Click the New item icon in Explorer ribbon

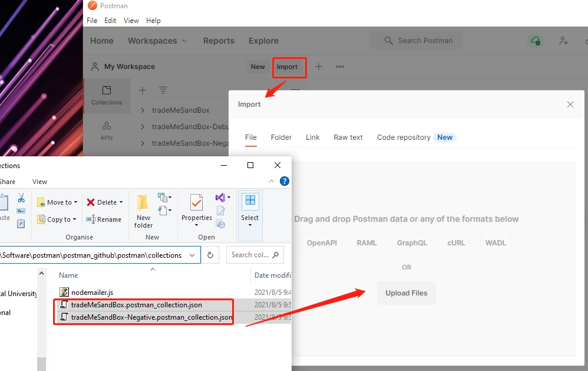163,197
